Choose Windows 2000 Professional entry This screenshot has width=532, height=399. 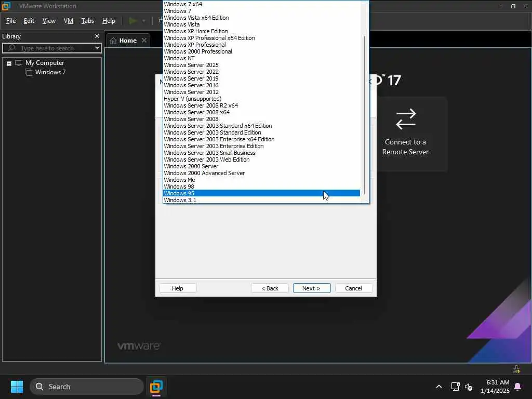pyautogui.click(x=261, y=51)
